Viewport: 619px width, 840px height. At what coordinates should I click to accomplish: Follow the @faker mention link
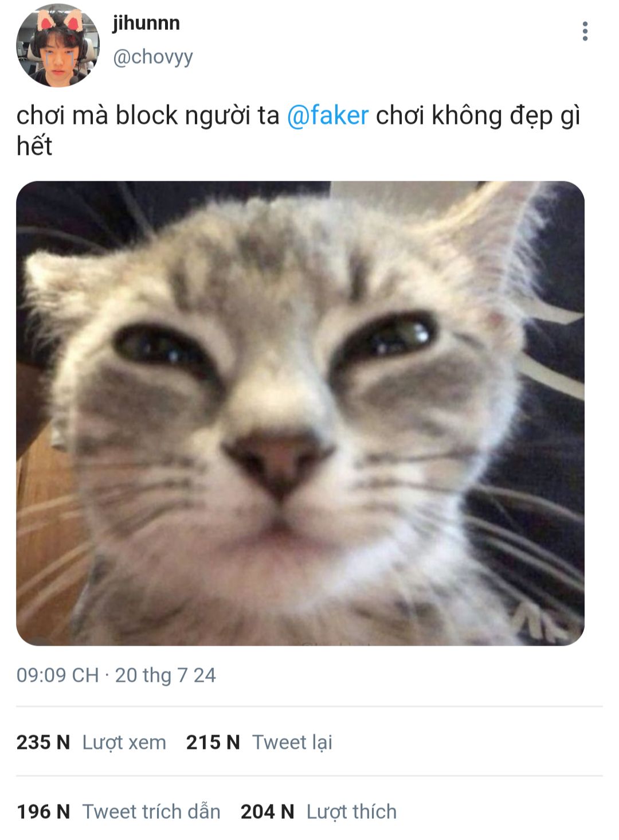tap(327, 115)
